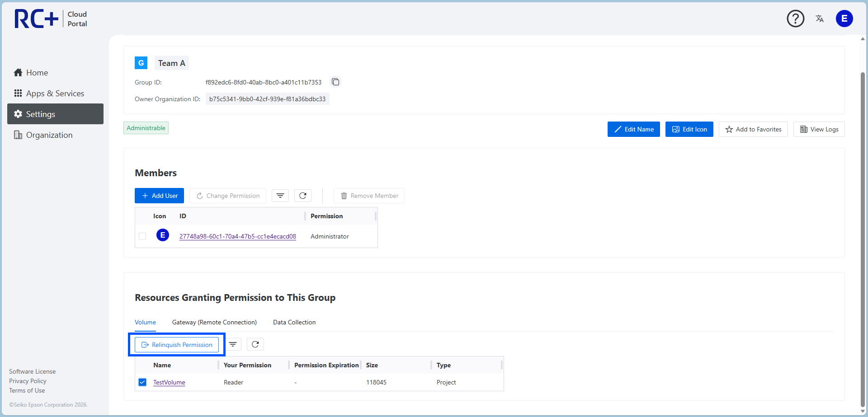The image size is (868, 417).
Task: Copy the Group ID to clipboard
Action: [335, 82]
